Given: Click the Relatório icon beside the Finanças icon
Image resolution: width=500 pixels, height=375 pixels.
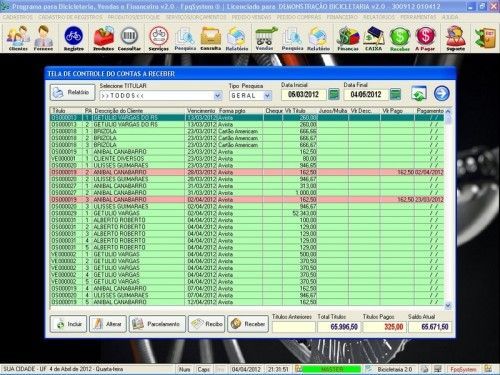Looking at the screenshot, I should (x=318, y=38).
